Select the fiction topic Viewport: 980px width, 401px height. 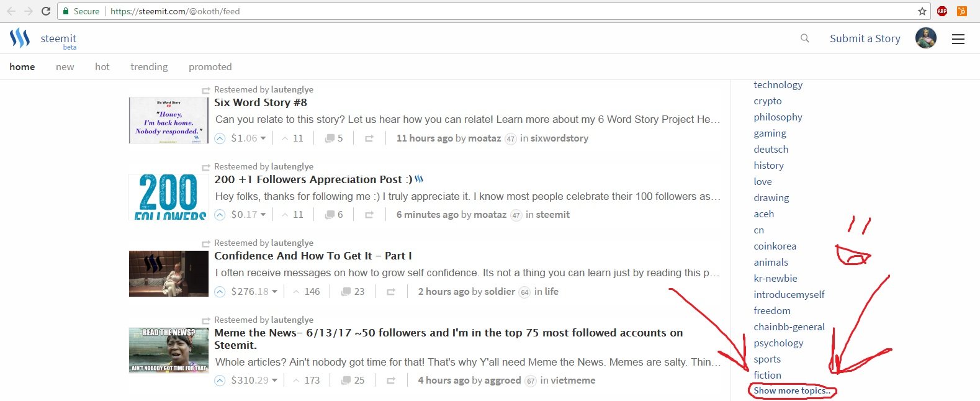(767, 376)
